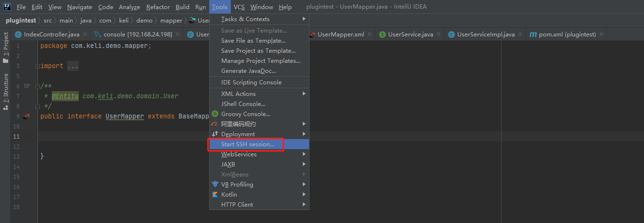644x223 pixels.
Task: Click the @Entity tag in Javadoc
Action: click(65, 96)
